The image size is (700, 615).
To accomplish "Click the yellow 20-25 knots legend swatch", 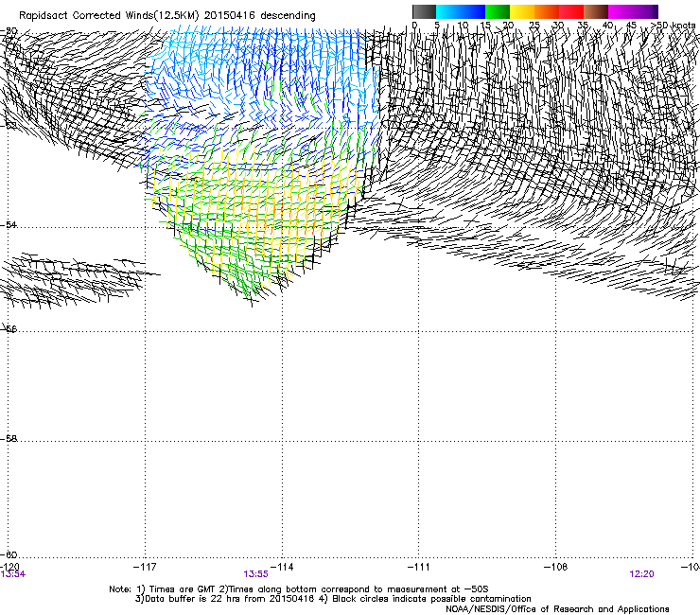I will click(522, 11).
